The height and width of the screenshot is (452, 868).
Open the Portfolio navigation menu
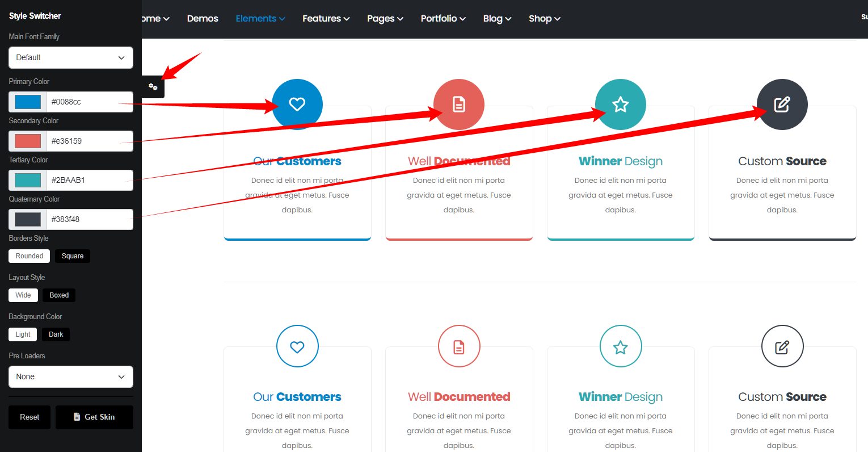coord(443,19)
